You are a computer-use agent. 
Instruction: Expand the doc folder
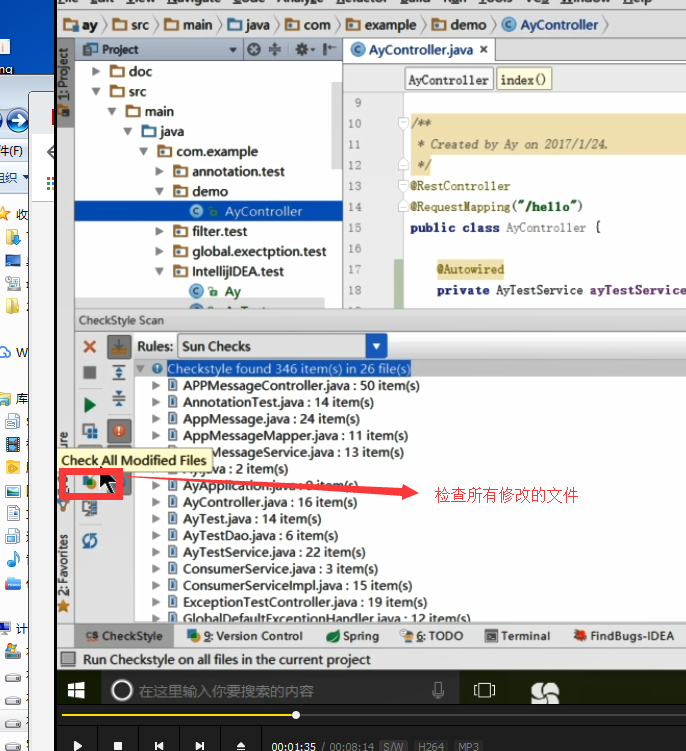click(x=96, y=71)
